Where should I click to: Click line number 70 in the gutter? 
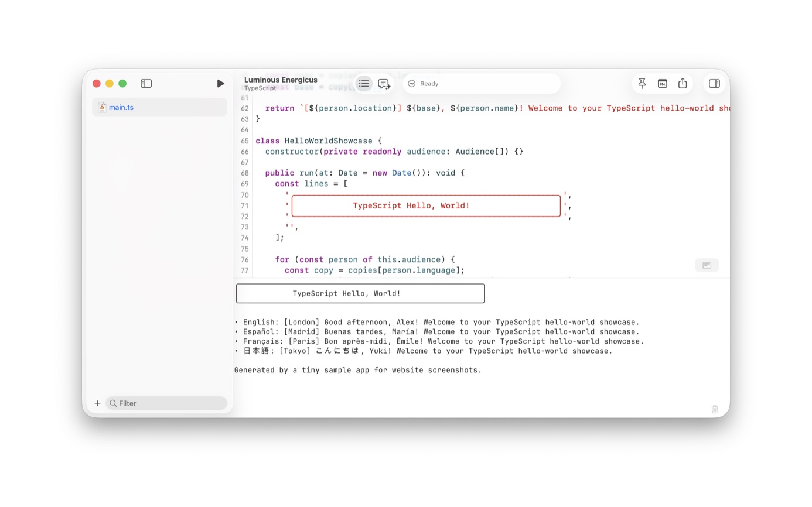click(x=244, y=195)
